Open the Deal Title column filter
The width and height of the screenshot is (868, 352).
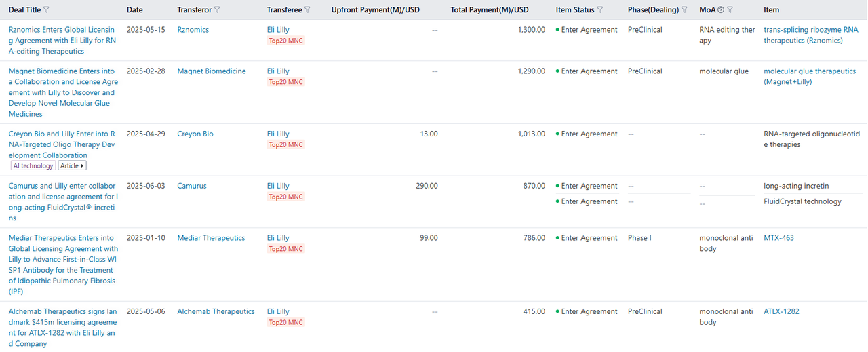(x=46, y=10)
